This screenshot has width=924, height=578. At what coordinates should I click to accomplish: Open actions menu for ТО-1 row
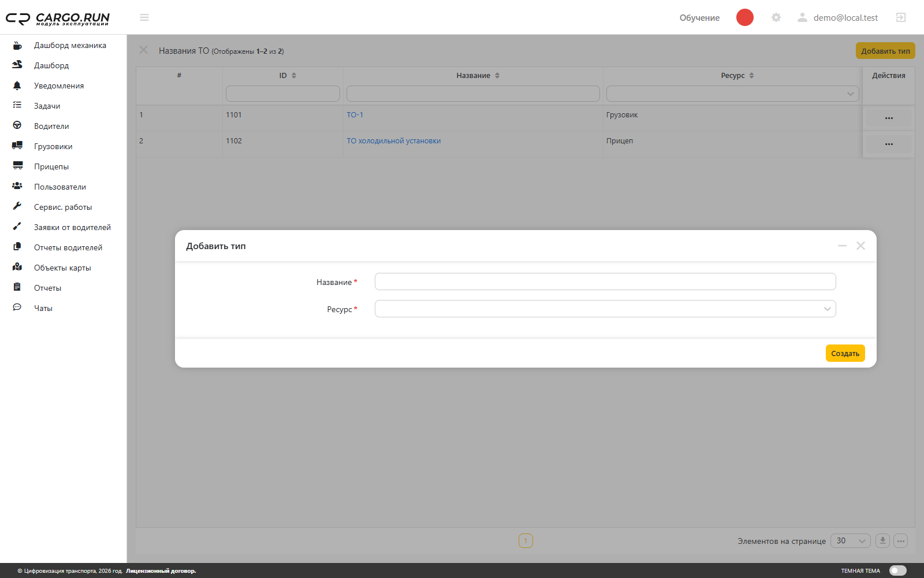[x=889, y=118]
